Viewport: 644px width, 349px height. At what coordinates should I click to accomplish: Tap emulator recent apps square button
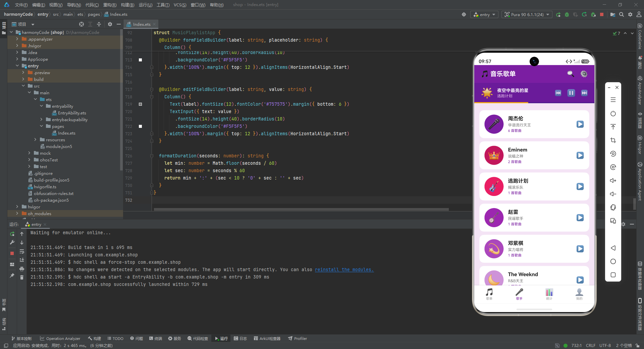pos(613,275)
